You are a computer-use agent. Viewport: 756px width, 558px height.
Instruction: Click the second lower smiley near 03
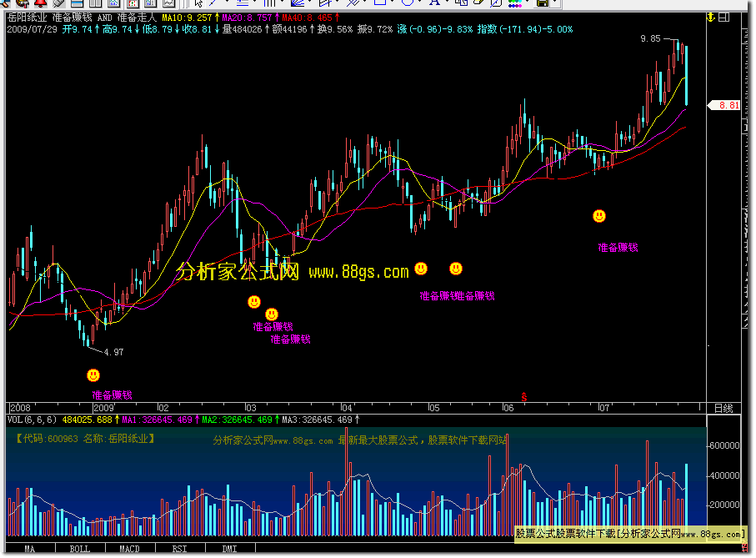point(272,314)
